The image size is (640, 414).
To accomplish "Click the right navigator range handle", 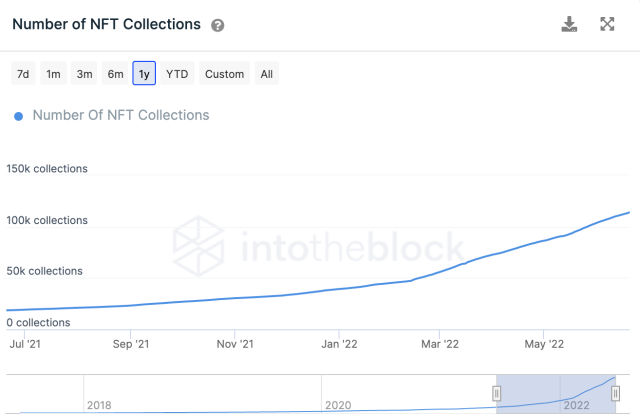I will pos(615,393).
